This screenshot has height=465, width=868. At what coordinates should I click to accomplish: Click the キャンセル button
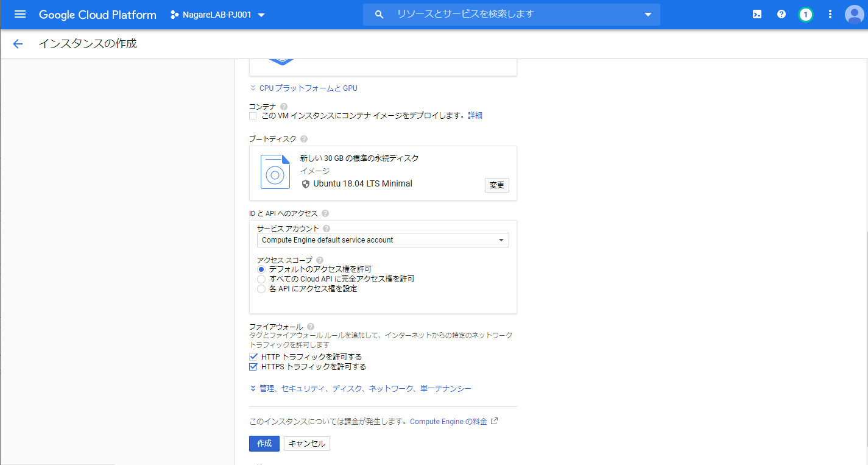307,444
